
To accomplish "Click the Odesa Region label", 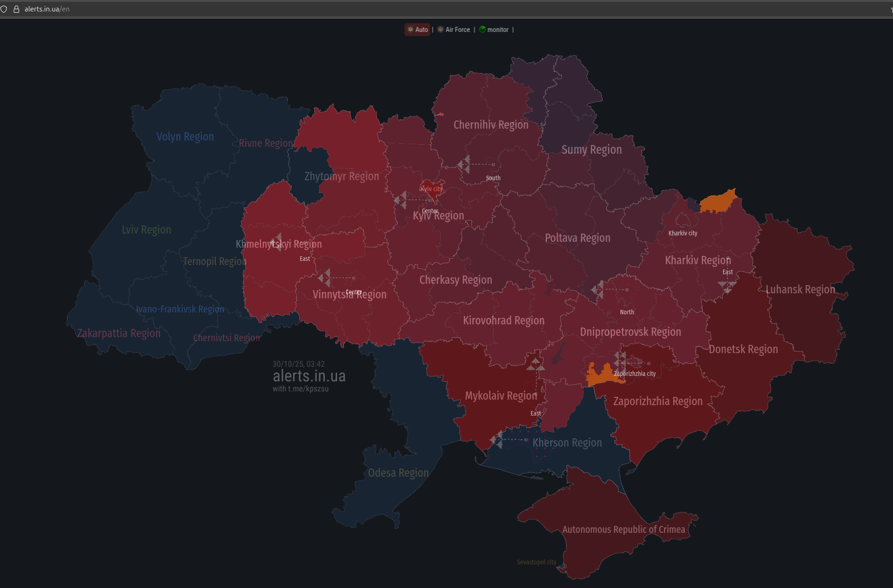I will (x=398, y=473).
